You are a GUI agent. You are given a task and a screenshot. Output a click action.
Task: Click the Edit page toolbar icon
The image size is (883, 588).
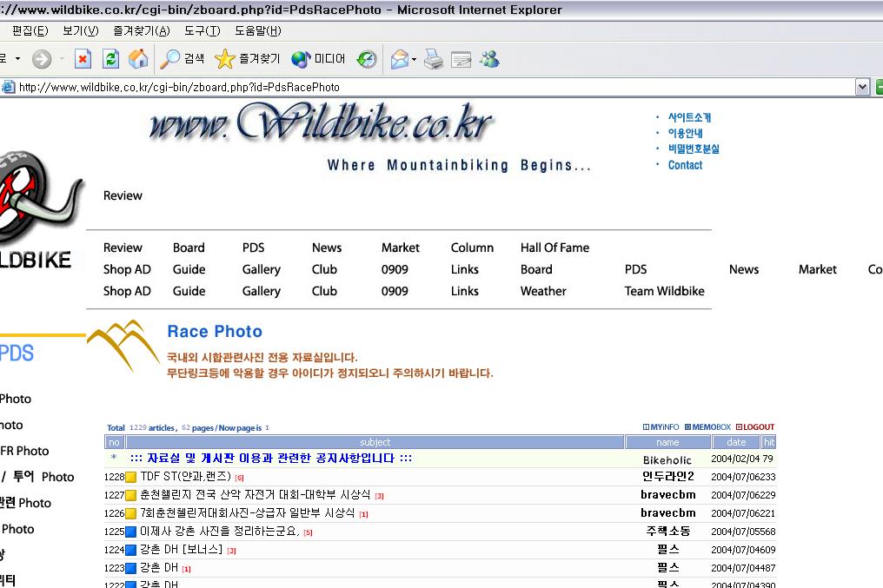pos(461,59)
